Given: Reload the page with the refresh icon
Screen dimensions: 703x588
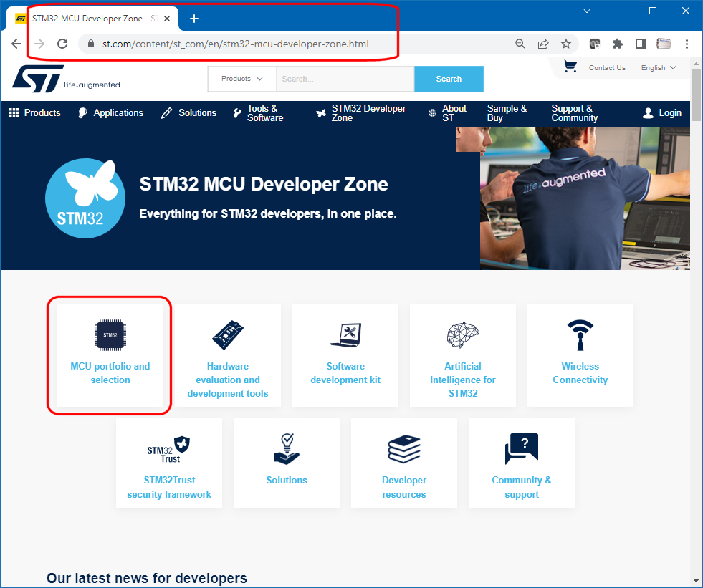Looking at the screenshot, I should click(x=62, y=44).
